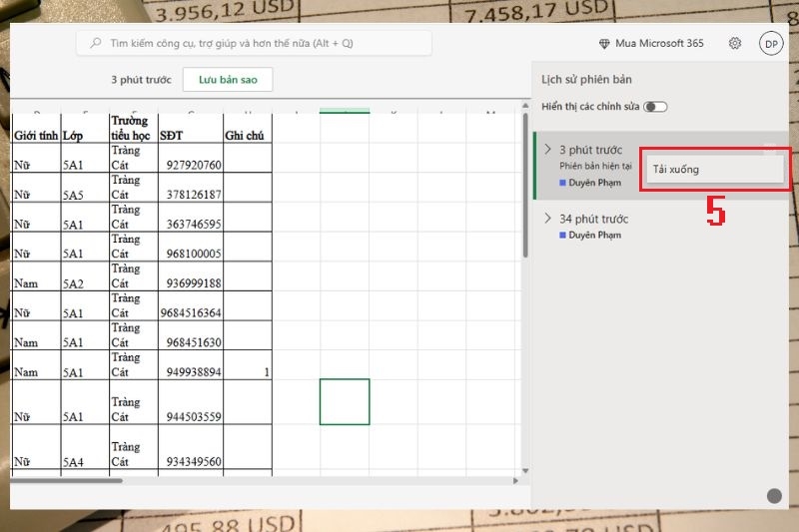Open settings via the gear icon
This screenshot has width=799, height=532.
735,43
